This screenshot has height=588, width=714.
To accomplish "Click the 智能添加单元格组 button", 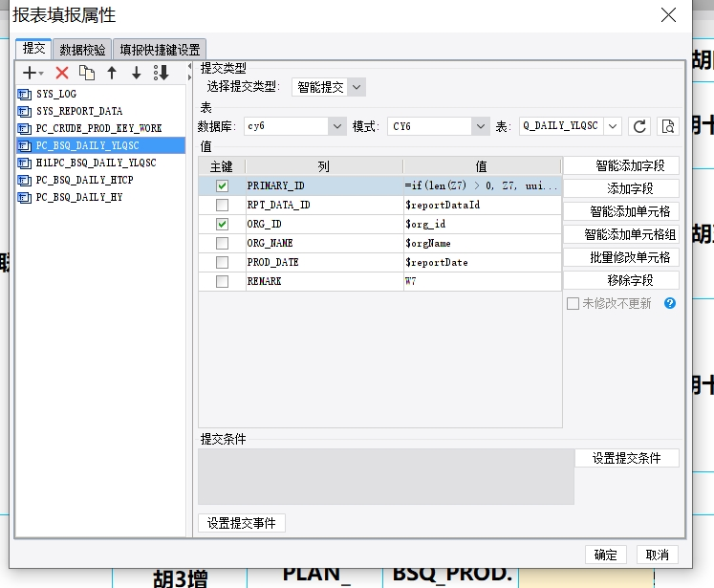I will 621,234.
